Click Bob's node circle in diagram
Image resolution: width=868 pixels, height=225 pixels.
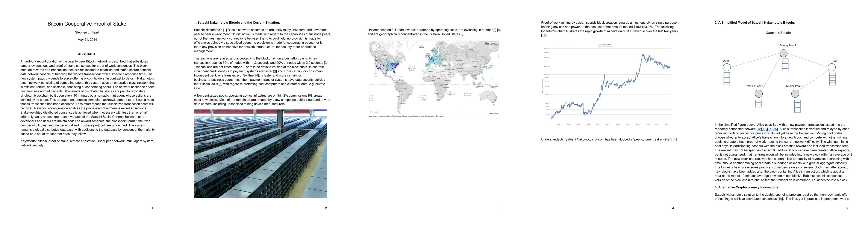coord(832,67)
